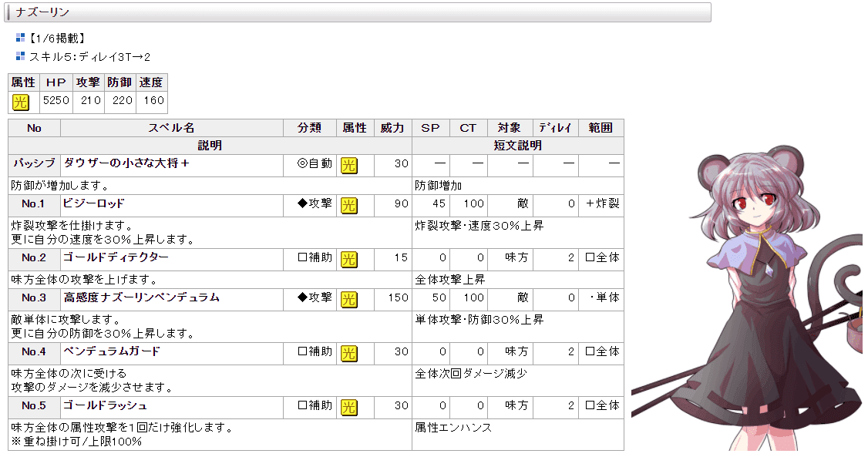This screenshot has width=868, height=457.
Task: Click spell name ダウザーの小さな大将+
Action: (126, 163)
